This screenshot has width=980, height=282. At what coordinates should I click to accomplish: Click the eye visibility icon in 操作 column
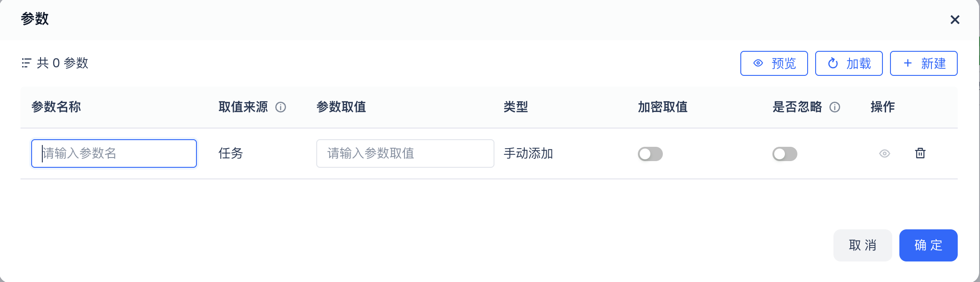coord(885,153)
